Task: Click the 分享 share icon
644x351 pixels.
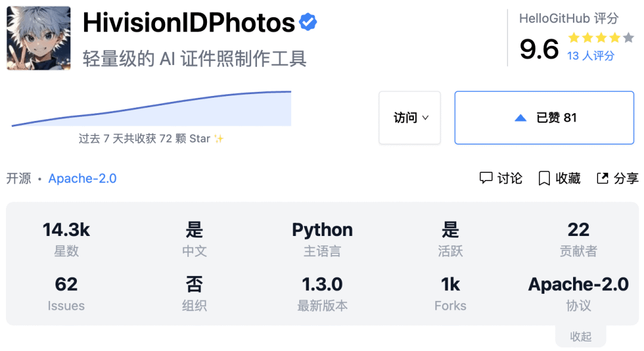Action: (601, 178)
